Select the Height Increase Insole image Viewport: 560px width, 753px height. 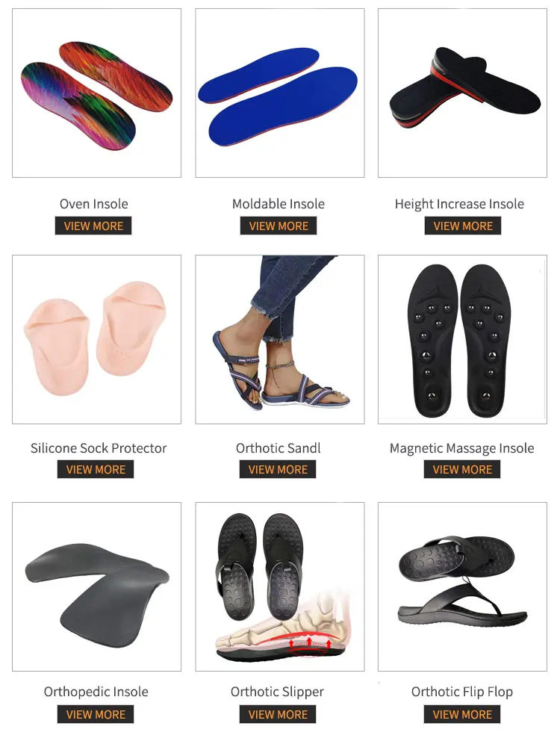click(x=463, y=93)
